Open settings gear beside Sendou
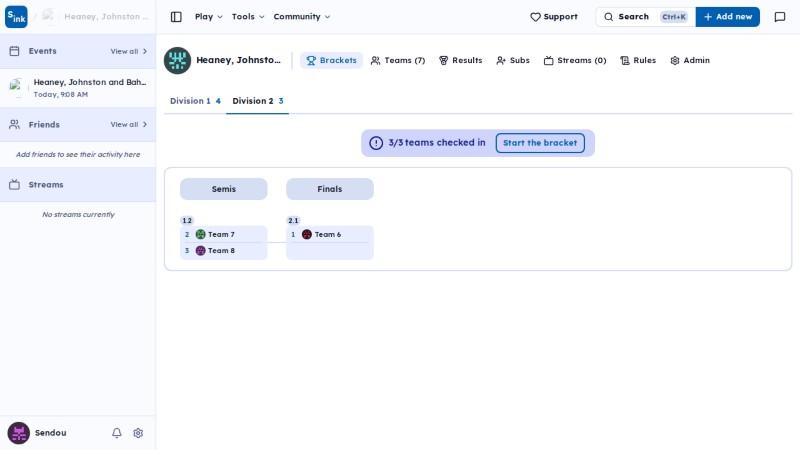The width and height of the screenshot is (800, 450). tap(138, 433)
